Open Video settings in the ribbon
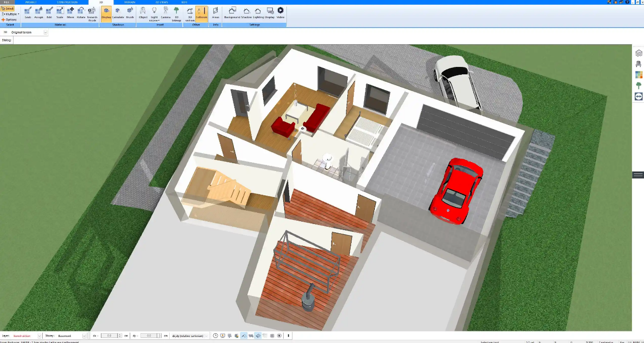644x343 pixels. coord(280,13)
